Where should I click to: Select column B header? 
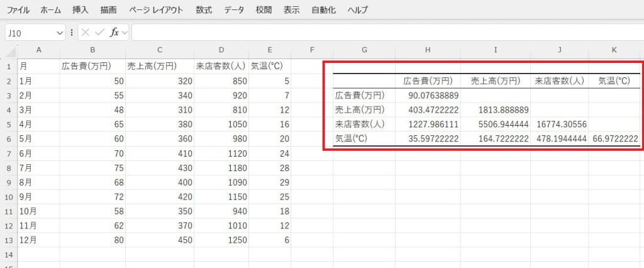[x=92, y=50]
